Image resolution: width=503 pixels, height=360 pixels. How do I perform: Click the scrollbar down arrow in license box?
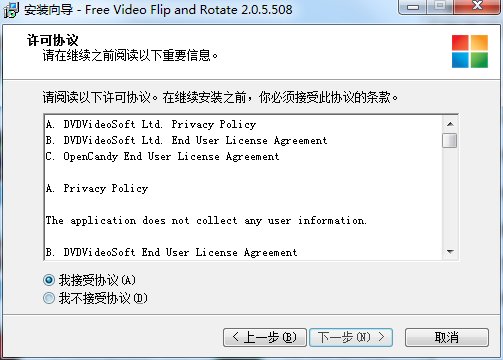450,252
